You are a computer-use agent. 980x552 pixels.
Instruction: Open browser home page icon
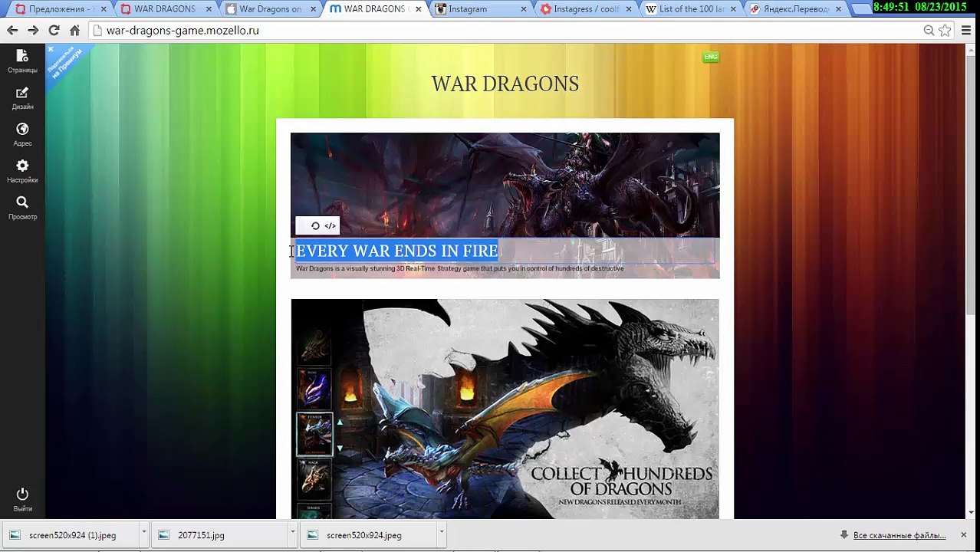point(74,31)
